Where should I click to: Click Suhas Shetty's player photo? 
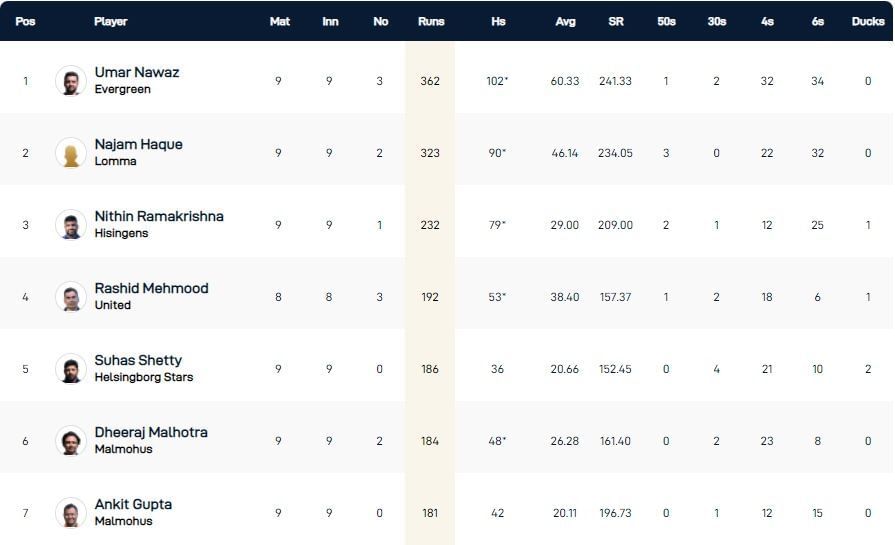coord(71,369)
